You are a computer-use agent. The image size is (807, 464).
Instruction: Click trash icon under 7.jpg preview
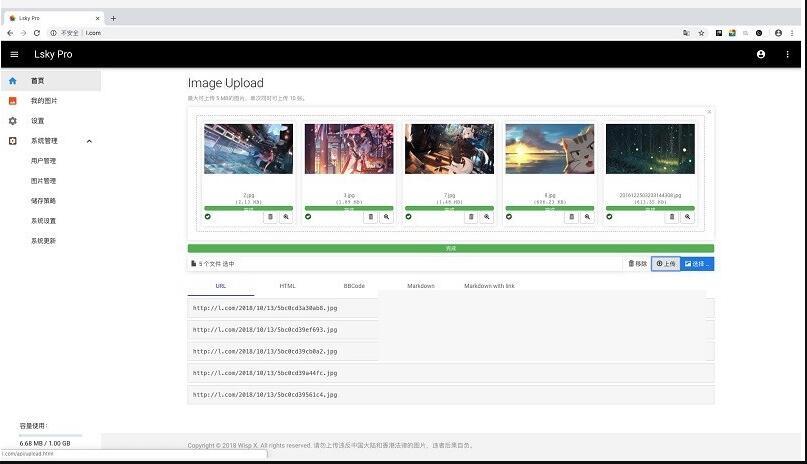point(471,216)
